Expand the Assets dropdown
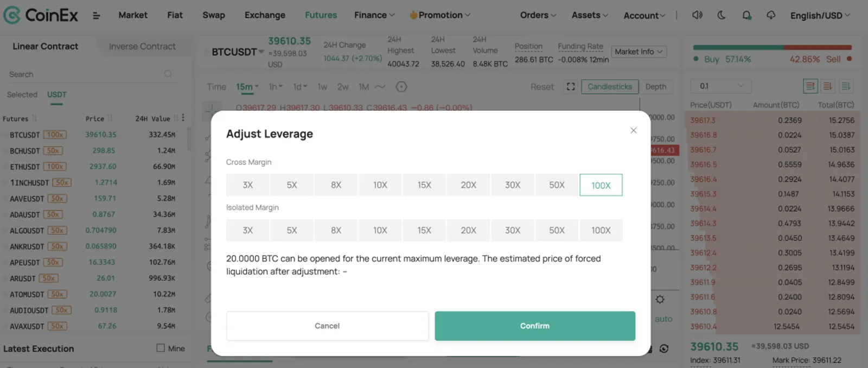 coord(590,15)
